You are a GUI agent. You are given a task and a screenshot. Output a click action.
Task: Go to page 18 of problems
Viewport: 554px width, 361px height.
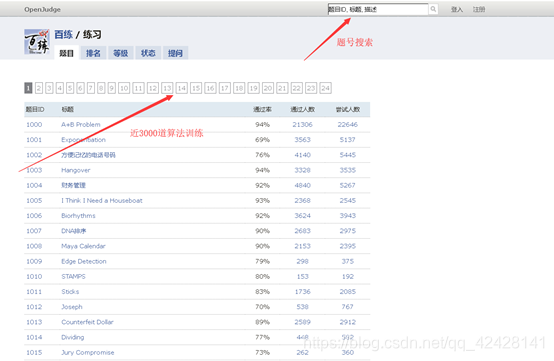239,88
